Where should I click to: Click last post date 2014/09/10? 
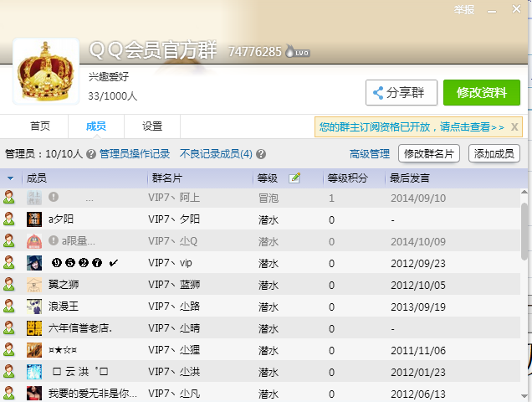point(418,198)
